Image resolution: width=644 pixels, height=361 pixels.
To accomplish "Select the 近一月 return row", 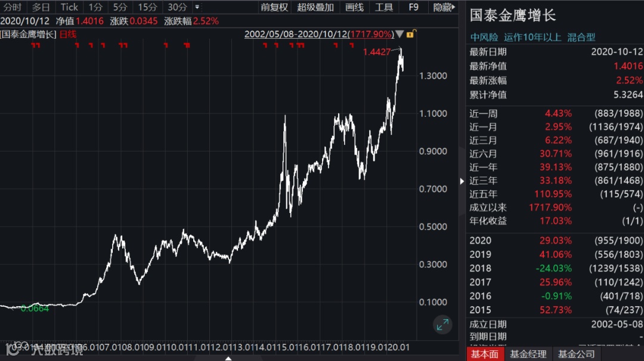I will pos(556,127).
